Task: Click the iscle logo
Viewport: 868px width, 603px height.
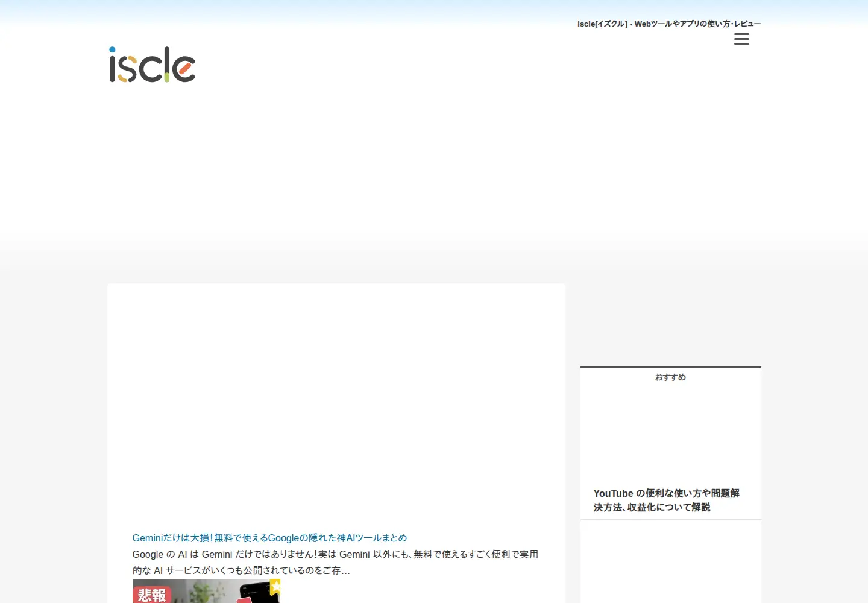Action: pos(152,65)
